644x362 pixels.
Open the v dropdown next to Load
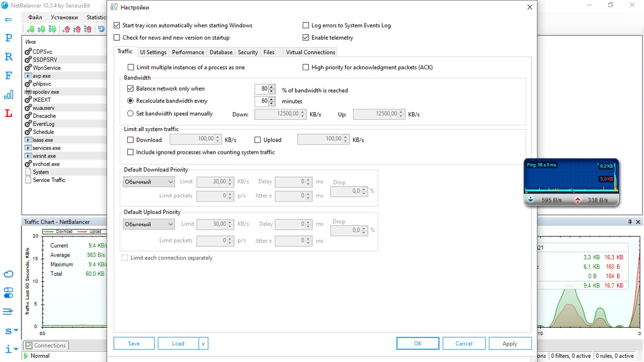point(203,343)
